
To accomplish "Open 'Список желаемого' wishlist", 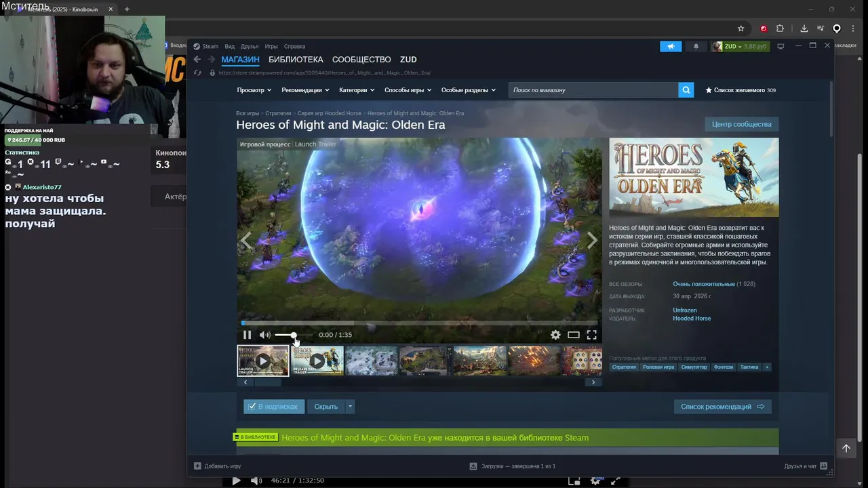I will click(x=741, y=90).
